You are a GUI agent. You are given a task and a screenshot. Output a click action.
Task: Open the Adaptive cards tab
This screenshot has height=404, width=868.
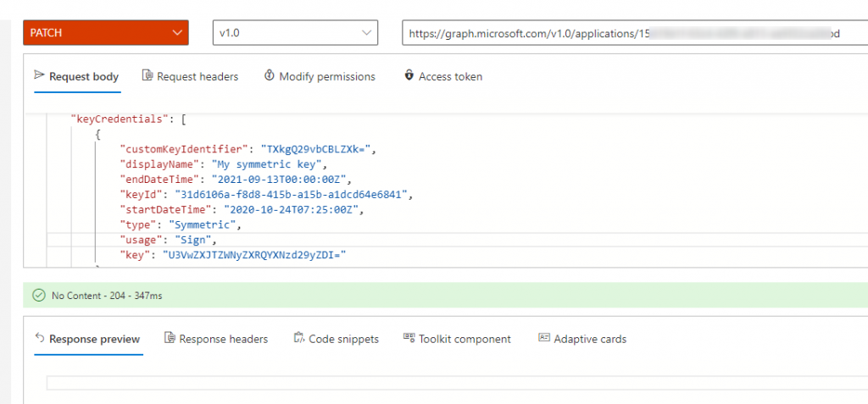582,339
